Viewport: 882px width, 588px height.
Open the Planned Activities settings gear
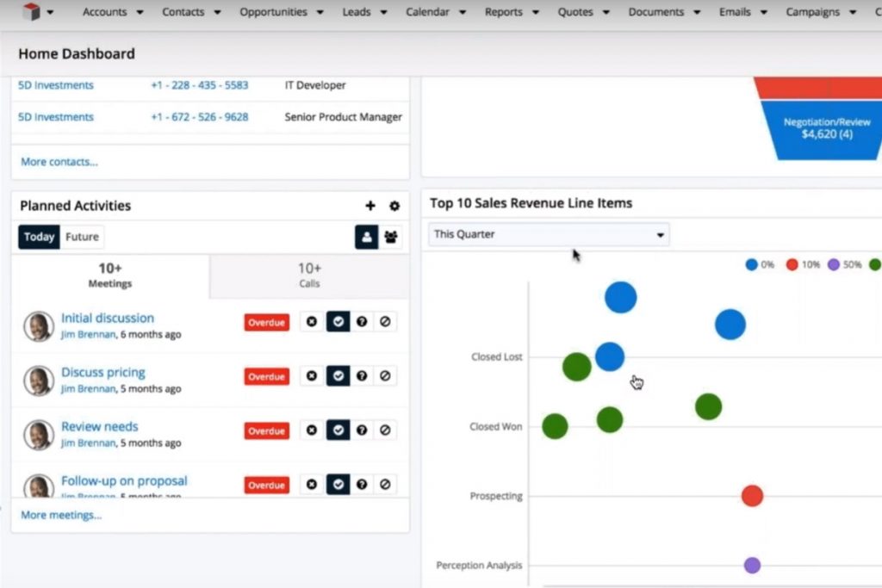[394, 206]
